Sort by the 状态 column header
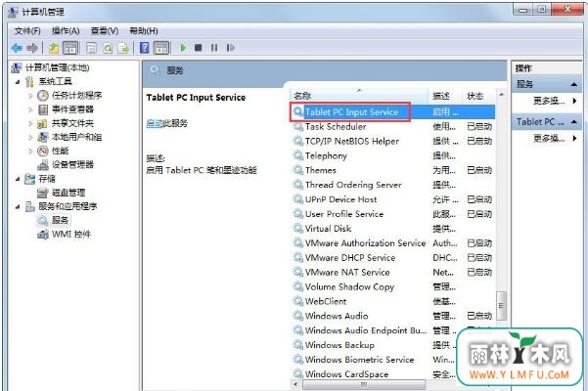The width and height of the screenshot is (588, 391). pos(478,96)
